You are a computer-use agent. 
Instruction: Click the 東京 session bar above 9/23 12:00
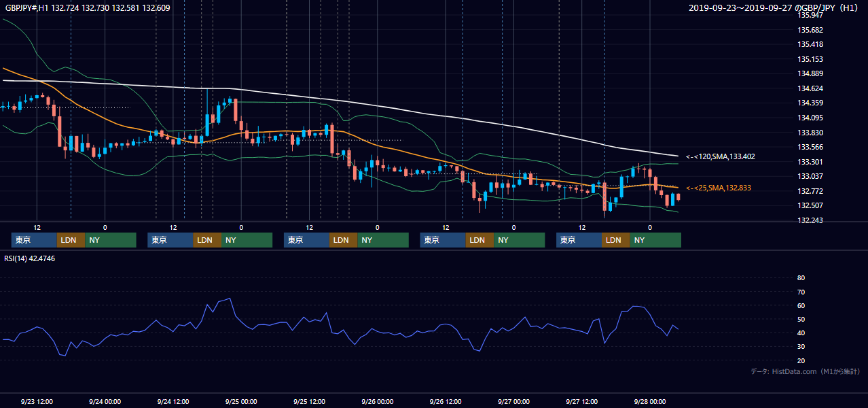(x=34, y=240)
